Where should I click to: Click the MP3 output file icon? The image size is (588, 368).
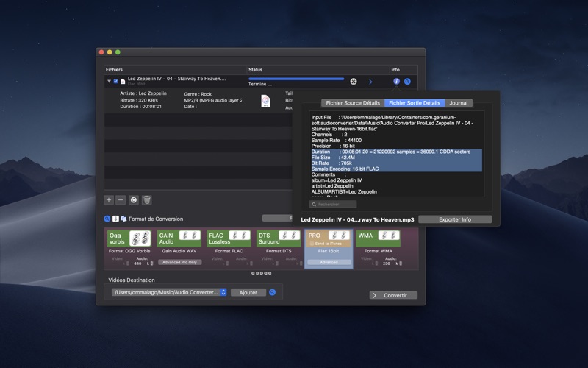(265, 101)
